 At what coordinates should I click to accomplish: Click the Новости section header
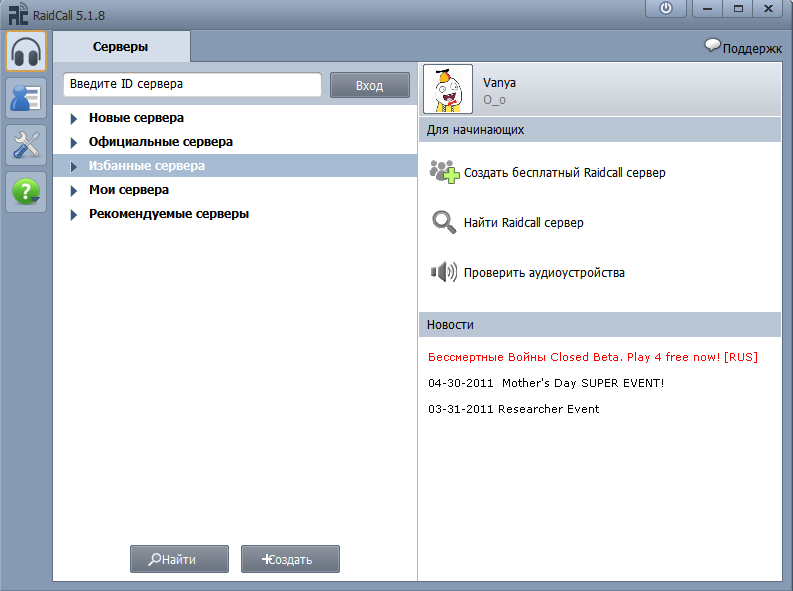point(600,325)
